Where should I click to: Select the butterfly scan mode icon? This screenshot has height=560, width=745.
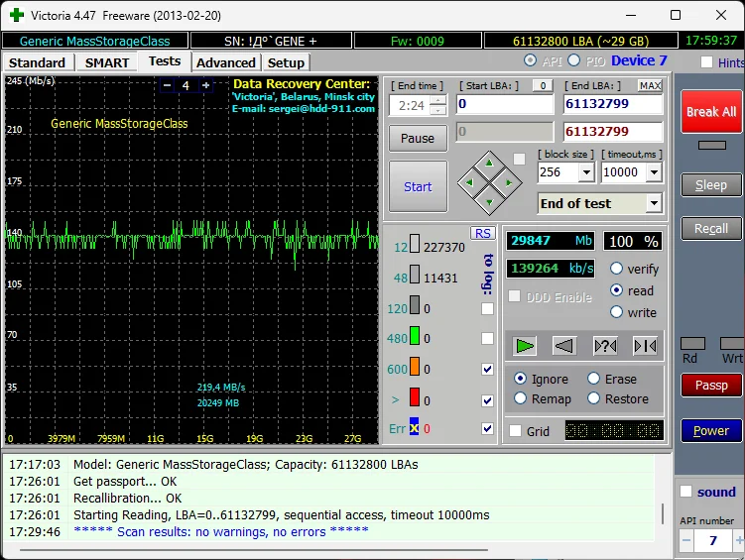(x=645, y=346)
